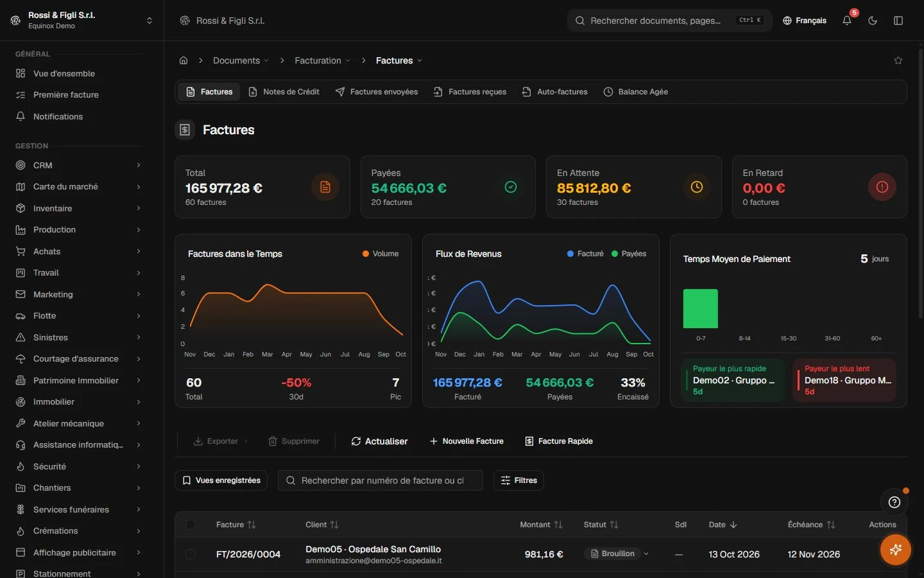Toggle the sidebar panel layout icon
Screen dimensions: 924x578
pos(898,21)
